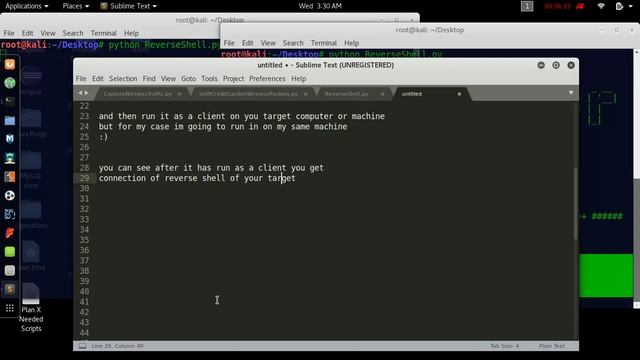Click line number 29 in gutter
640x360 pixels.
pos(84,178)
